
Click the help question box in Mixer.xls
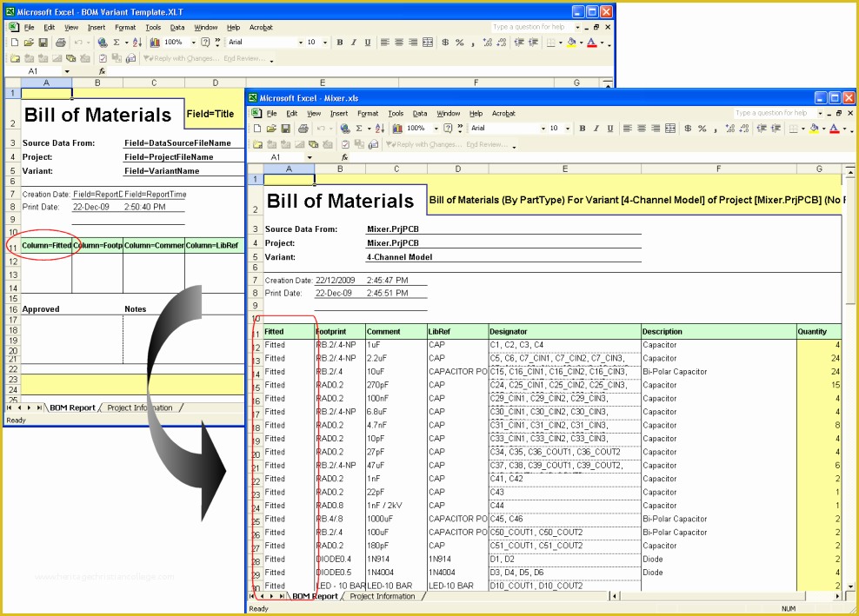pos(775,113)
